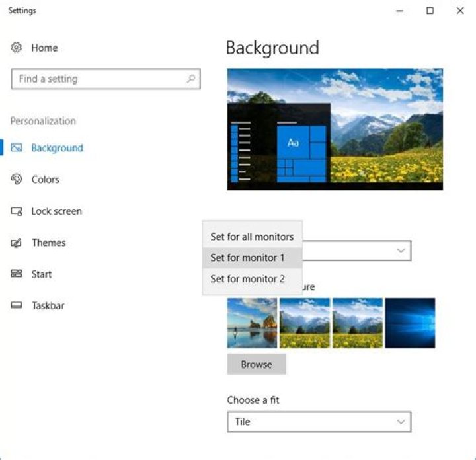The width and height of the screenshot is (476, 460).
Task: Choose Set for monitor 1
Action: point(253,258)
